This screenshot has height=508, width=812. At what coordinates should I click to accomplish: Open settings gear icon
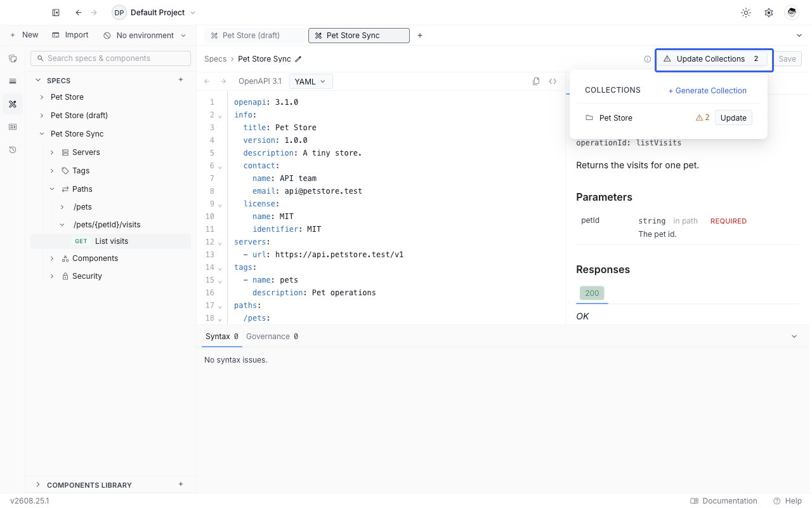coord(769,13)
